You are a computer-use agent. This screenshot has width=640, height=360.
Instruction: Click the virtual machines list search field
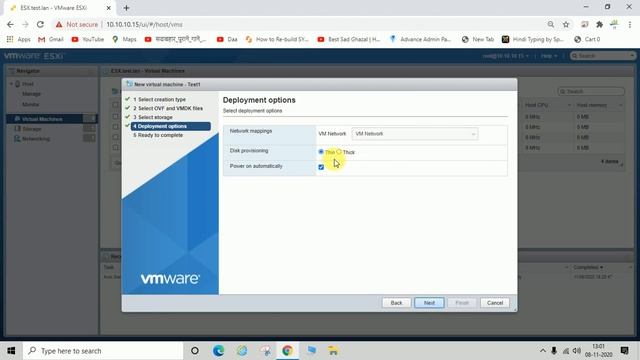(x=591, y=91)
